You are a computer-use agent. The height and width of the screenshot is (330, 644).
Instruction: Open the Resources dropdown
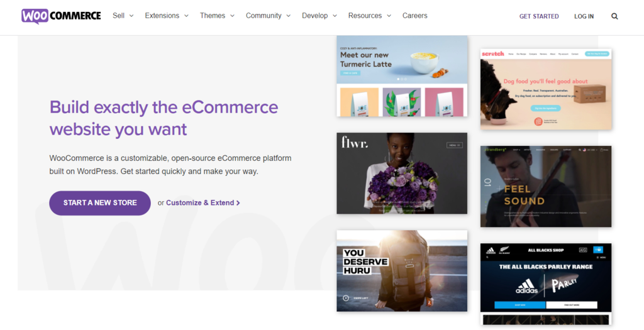369,16
